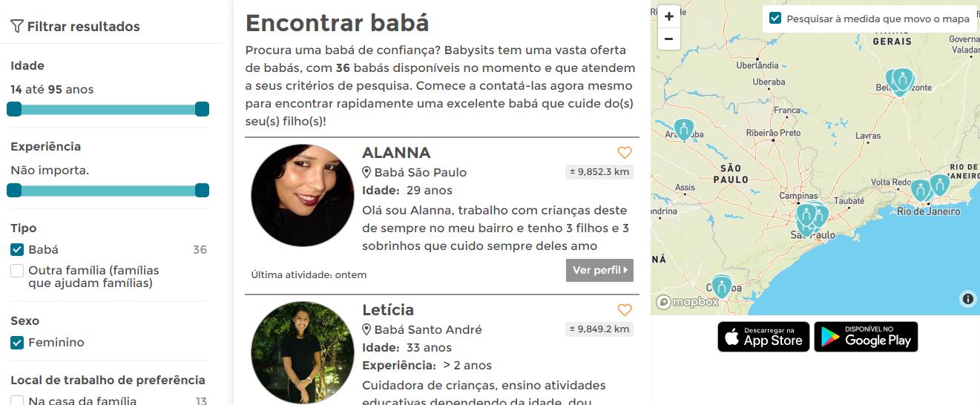Open Alanna's profile with Ver perfil
Image resolution: width=980 pixels, height=405 pixels.
tap(599, 270)
